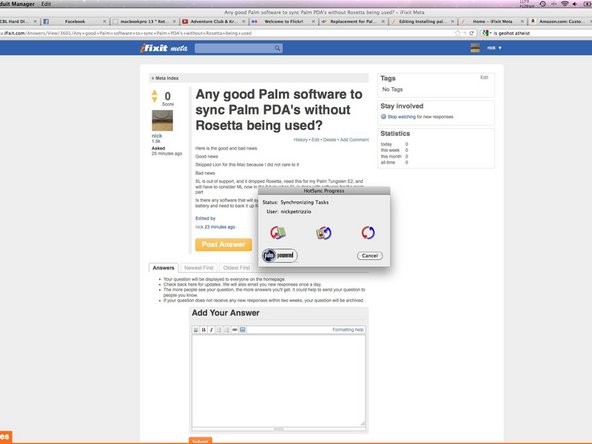Open nick's profile link under the avatar

157,136
